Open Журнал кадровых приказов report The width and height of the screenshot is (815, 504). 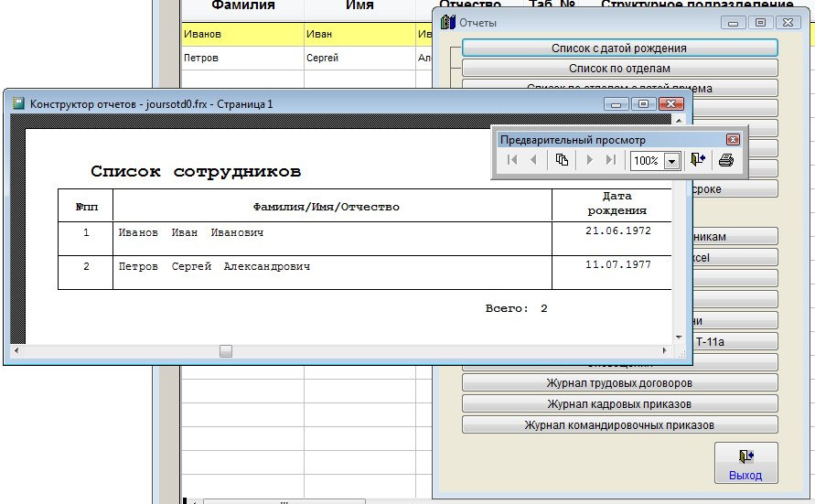[x=619, y=403]
